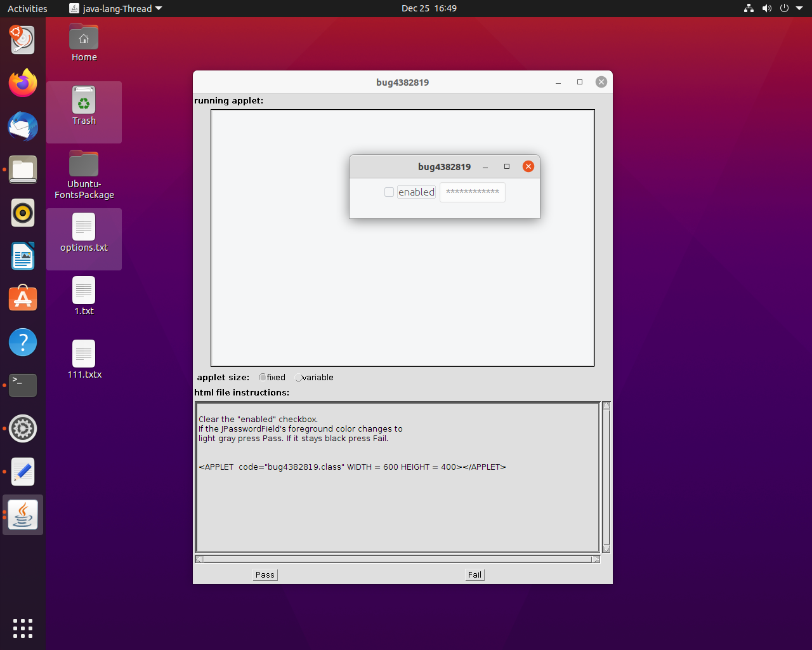
Task: Open the Terminal from the dock
Action: pos(23,385)
